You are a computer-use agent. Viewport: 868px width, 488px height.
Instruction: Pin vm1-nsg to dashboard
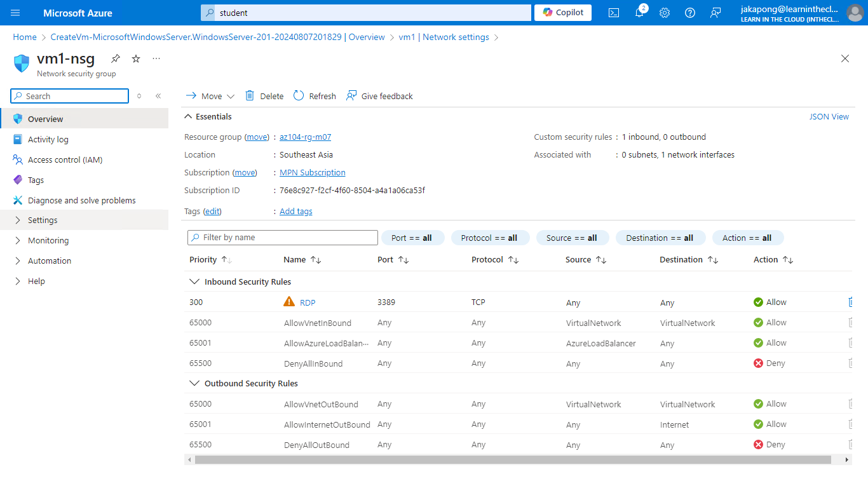pos(115,58)
